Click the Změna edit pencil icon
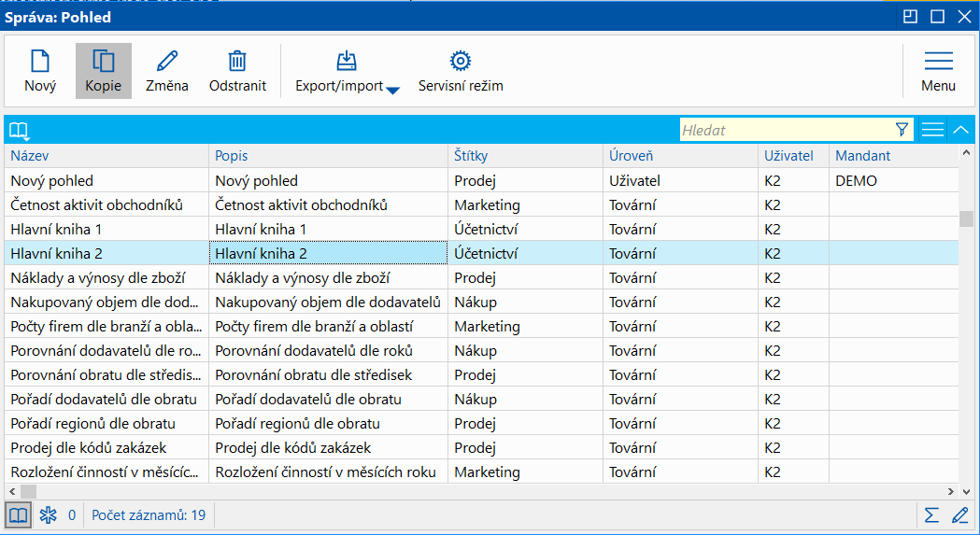 [167, 63]
